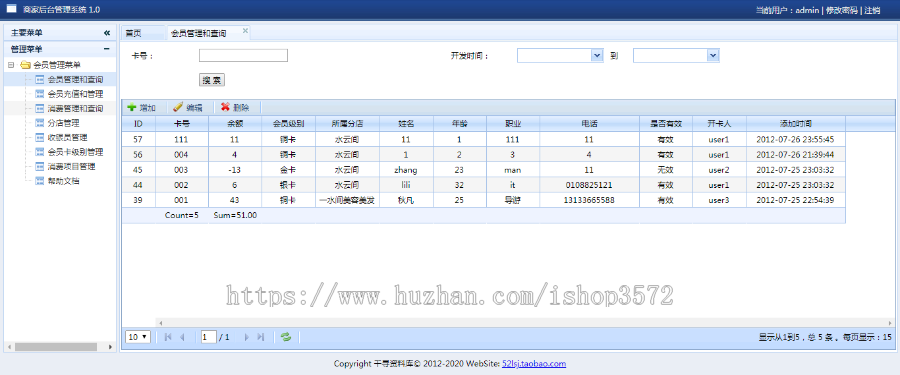Screen dimensions: 900x375
Task: Collapse the 会员管理菜单 tree node
Action: pos(11,65)
